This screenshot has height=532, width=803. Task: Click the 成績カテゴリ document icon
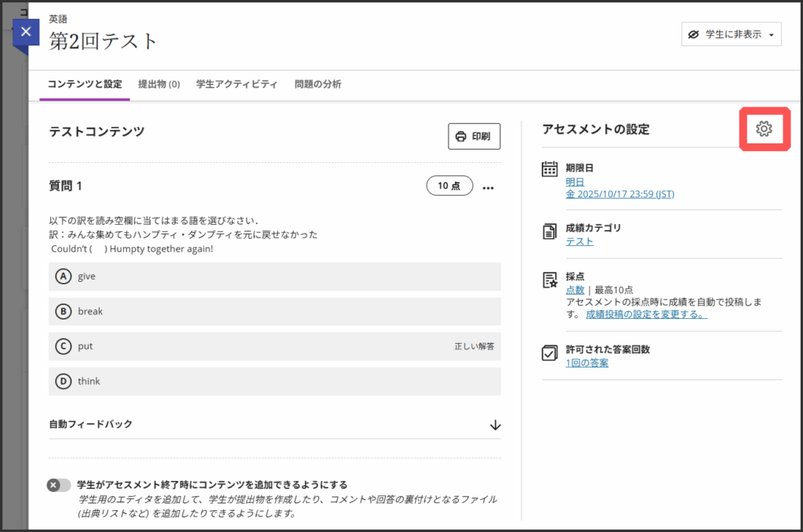pyautogui.click(x=550, y=231)
